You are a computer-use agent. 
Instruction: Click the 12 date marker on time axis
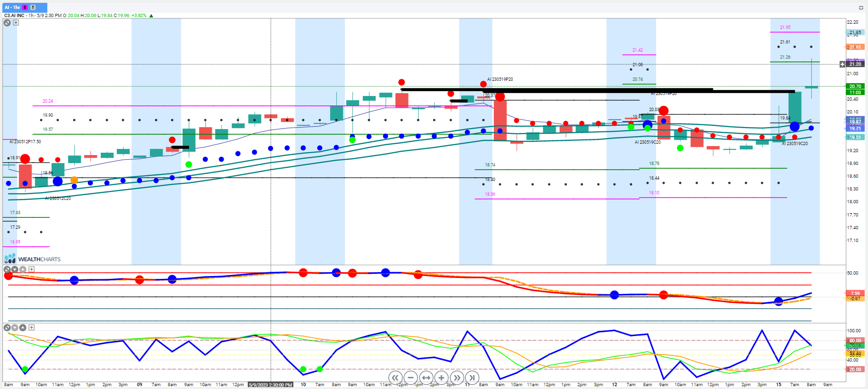click(x=614, y=385)
